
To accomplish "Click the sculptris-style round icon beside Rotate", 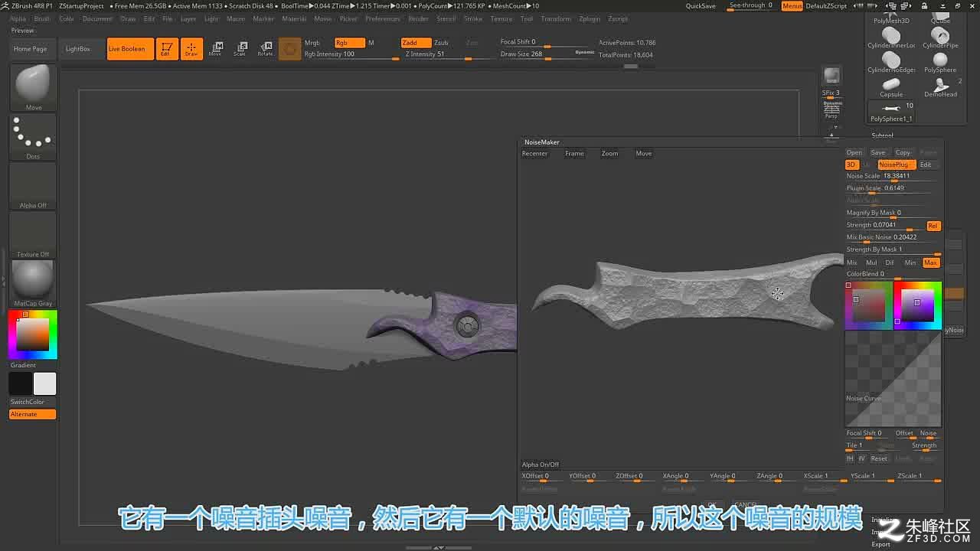I will click(290, 49).
